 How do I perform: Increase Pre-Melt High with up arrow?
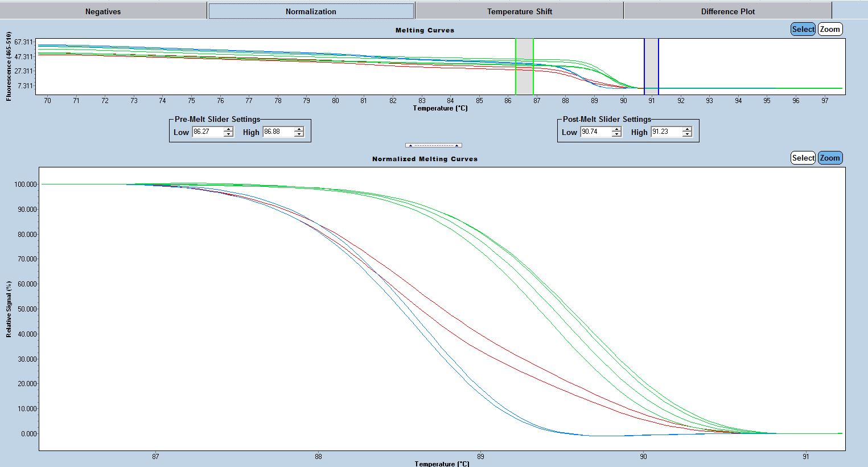click(299, 129)
